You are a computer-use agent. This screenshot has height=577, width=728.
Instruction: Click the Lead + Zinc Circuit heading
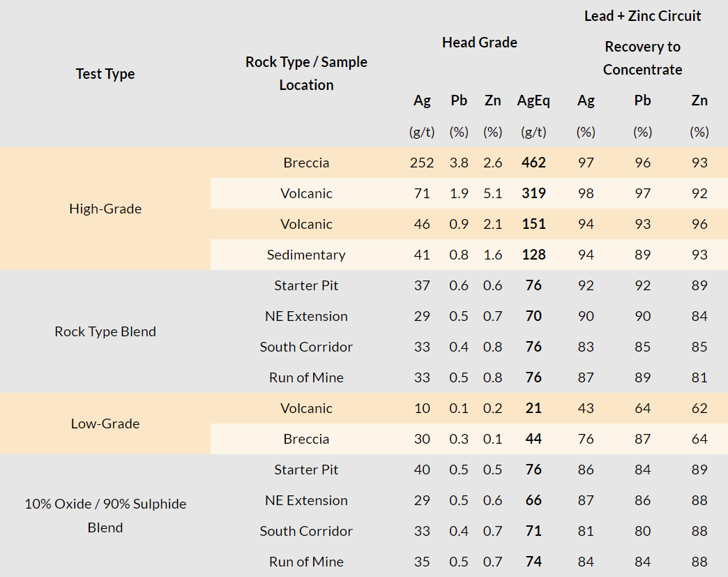[x=642, y=15]
